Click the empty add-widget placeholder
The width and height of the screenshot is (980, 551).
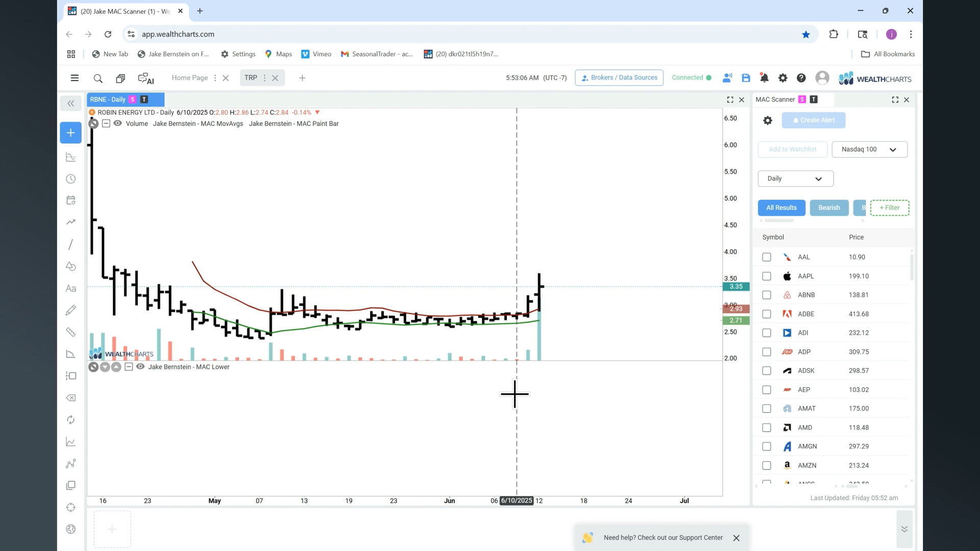click(x=112, y=529)
